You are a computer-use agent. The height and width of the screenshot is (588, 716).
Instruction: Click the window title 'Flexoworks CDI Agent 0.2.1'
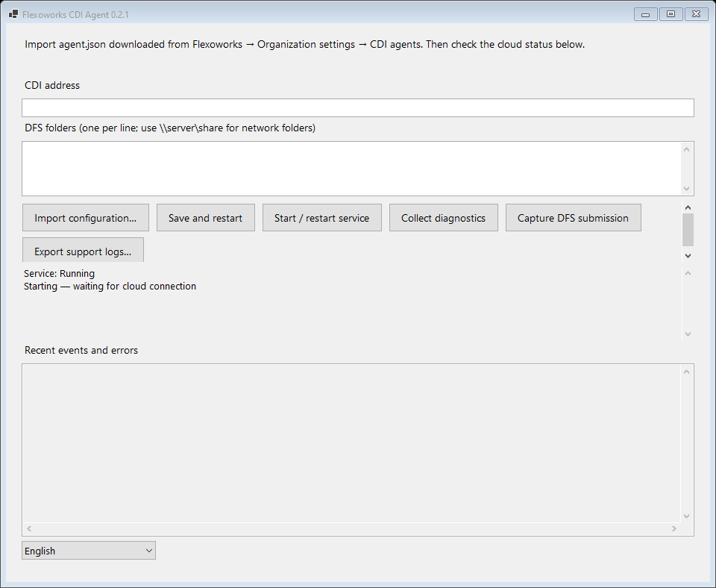(x=75, y=15)
